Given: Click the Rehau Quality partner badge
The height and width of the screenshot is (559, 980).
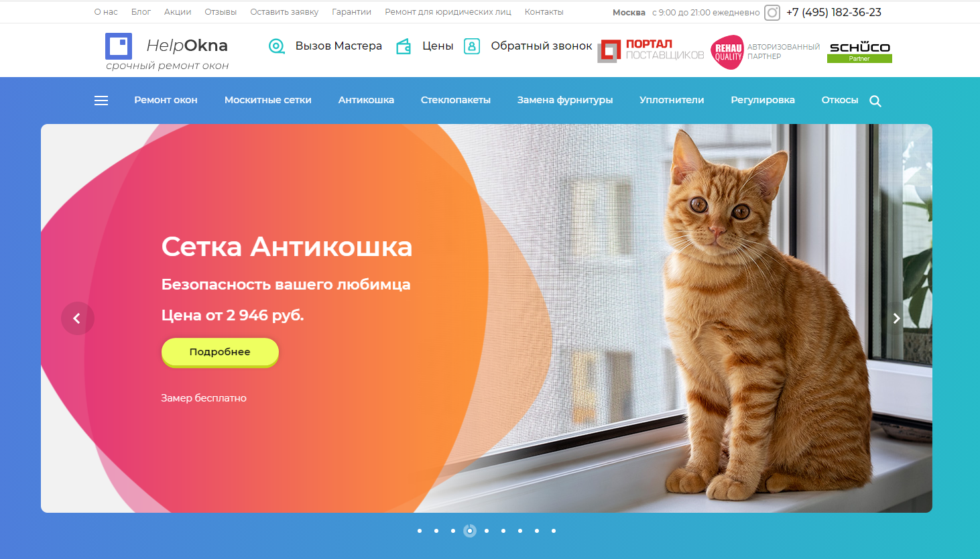Looking at the screenshot, I should [x=765, y=52].
